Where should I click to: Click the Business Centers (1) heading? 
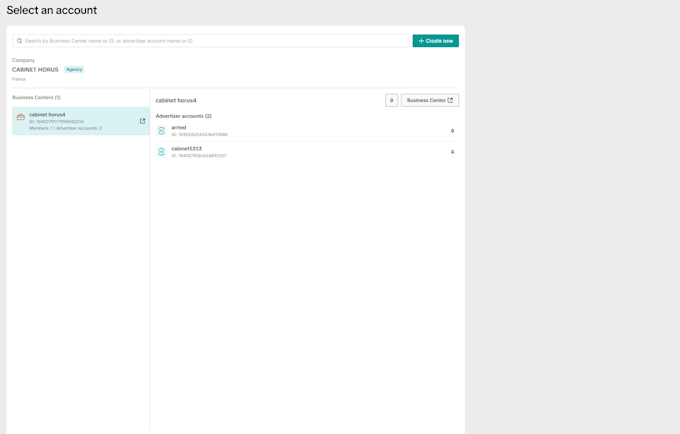36,98
